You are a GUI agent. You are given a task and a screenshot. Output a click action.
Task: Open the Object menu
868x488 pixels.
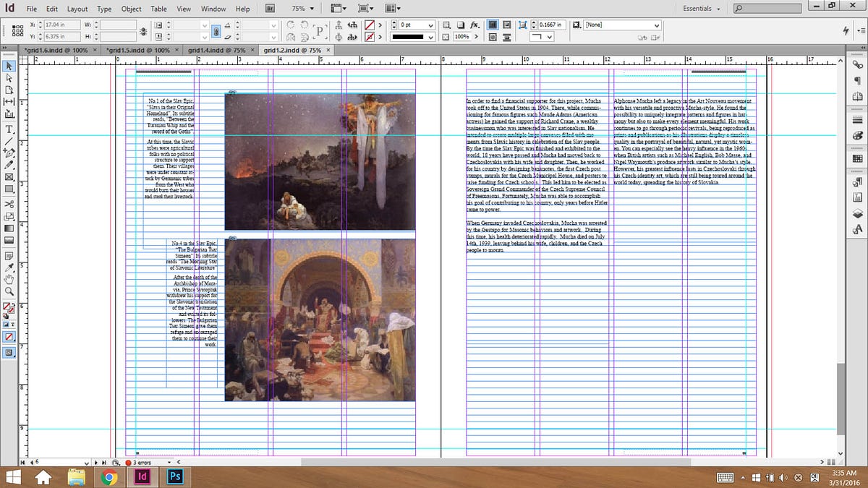pos(131,9)
